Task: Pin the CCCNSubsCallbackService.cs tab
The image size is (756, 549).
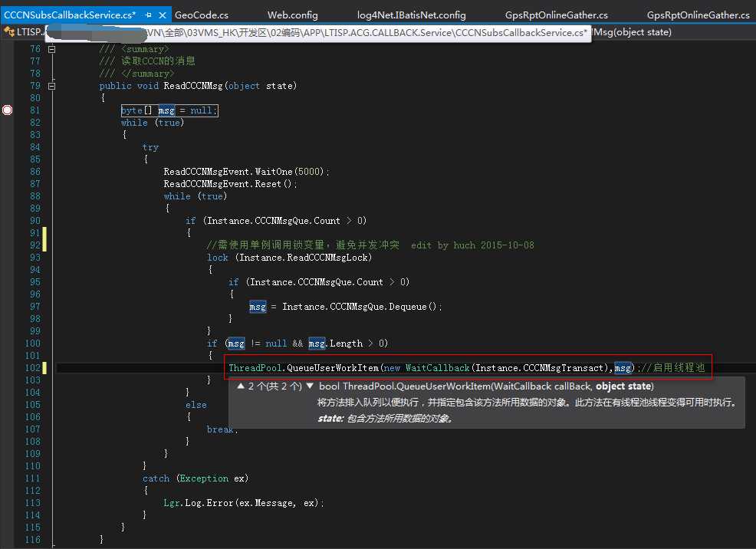Action: 148,15
